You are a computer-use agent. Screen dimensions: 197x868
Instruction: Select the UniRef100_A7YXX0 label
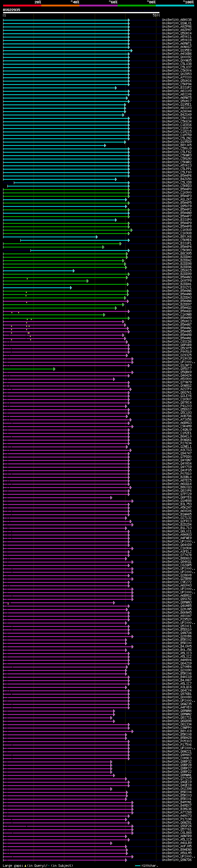pyautogui.click(x=177, y=78)
